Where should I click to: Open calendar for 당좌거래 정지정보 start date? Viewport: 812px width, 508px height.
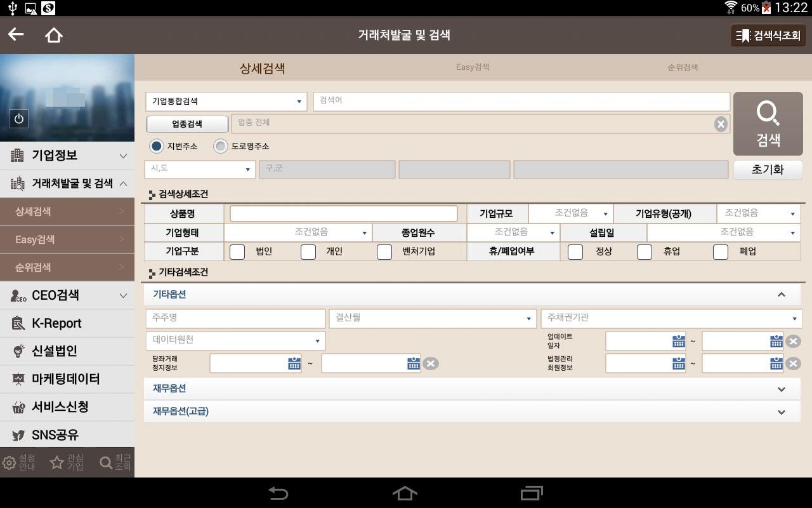click(294, 363)
